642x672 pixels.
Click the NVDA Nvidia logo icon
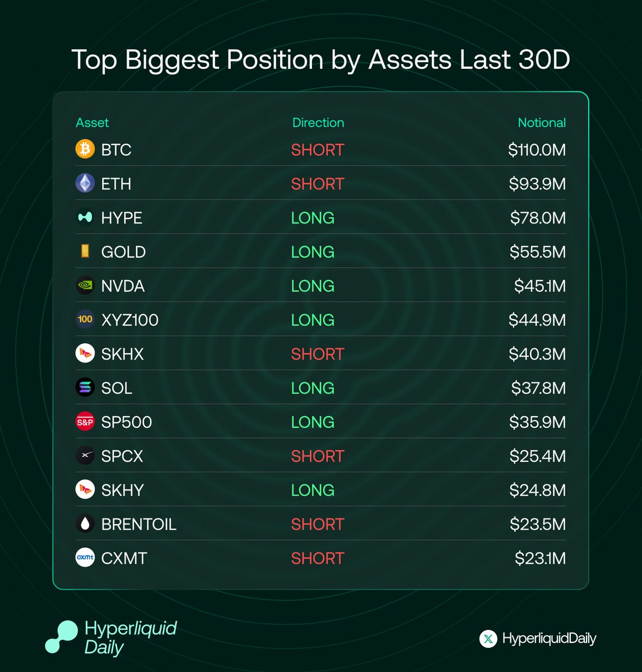click(x=85, y=286)
